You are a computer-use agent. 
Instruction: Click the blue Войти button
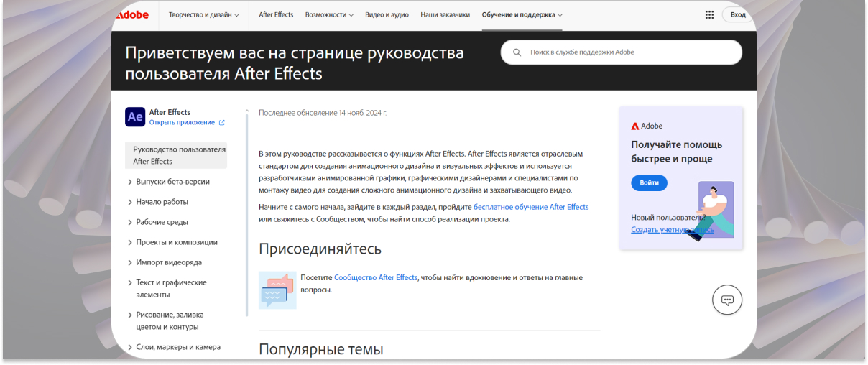(x=649, y=182)
